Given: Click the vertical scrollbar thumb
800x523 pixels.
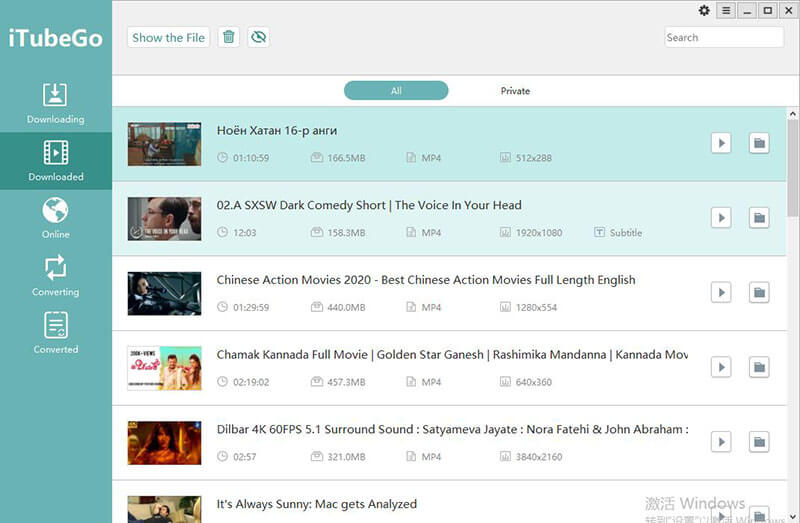Looking at the screenshot, I should 792,167.
